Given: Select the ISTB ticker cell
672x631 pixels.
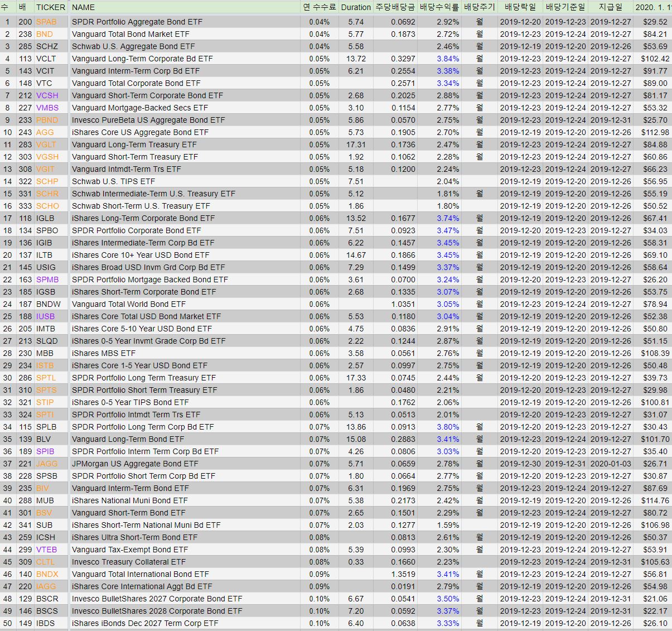Looking at the screenshot, I should pyautogui.click(x=45, y=365).
